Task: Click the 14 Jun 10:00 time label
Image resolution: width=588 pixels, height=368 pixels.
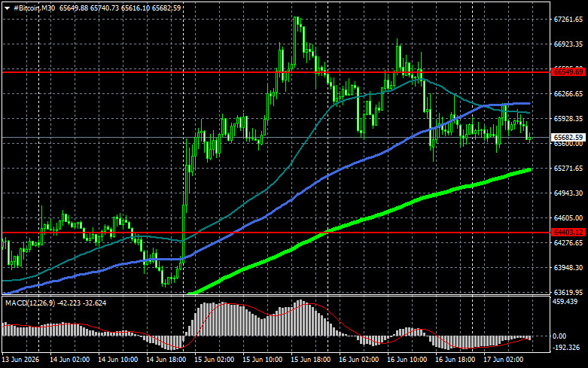Action: pos(117,360)
